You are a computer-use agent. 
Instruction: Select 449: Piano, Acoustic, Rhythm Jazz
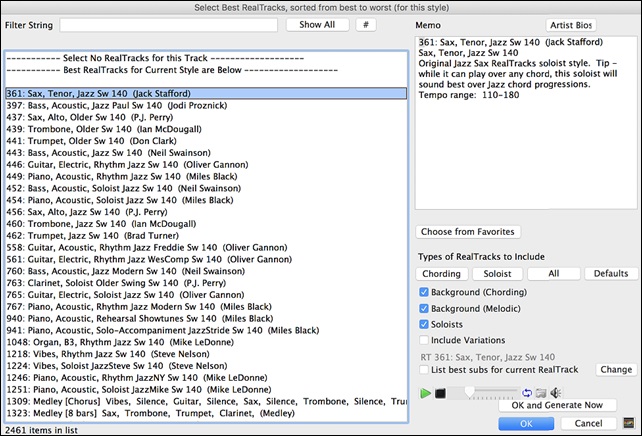click(206, 176)
